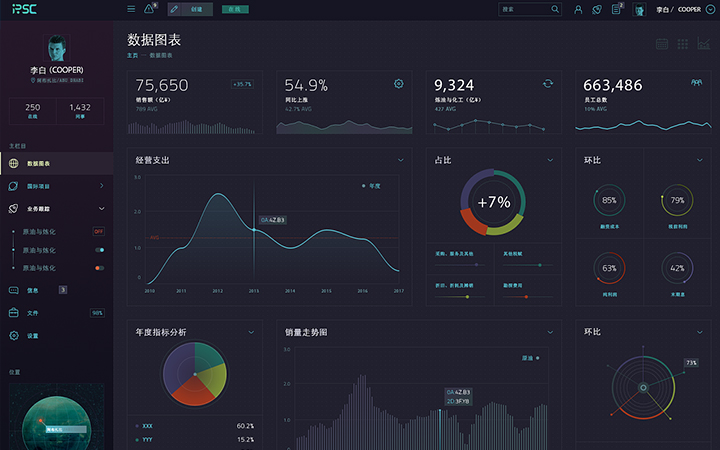The width and height of the screenshot is (720, 450).
Task: Open the warning alerts triangle icon
Action: (149, 9)
